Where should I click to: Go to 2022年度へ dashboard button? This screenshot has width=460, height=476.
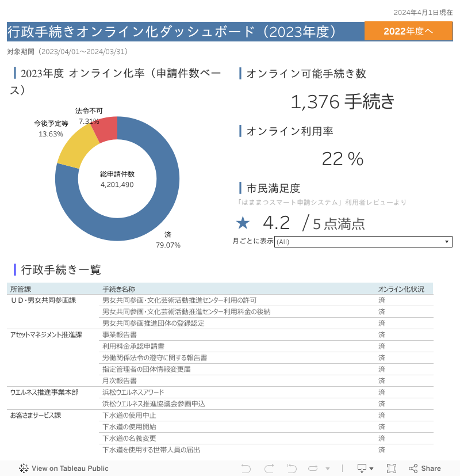(x=408, y=31)
